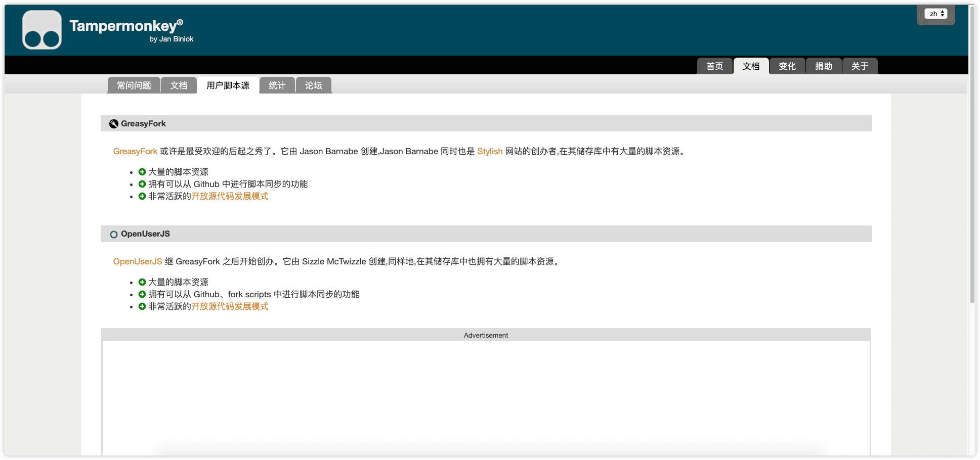
Task: Click the OpenUserJS section circle icon
Action: tap(114, 234)
